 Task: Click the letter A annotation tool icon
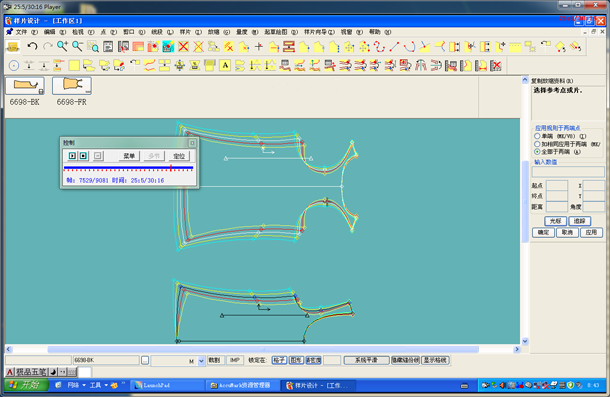225,65
